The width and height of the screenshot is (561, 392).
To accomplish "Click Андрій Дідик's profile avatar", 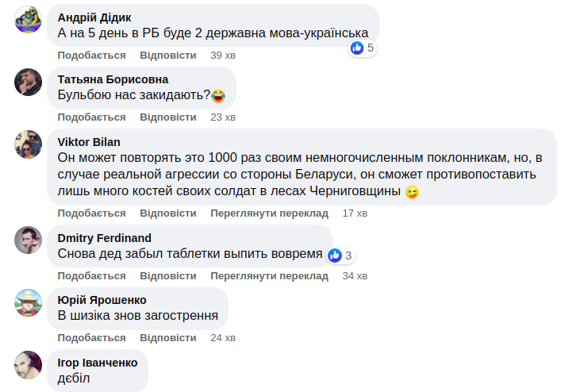I will pos(29,19).
